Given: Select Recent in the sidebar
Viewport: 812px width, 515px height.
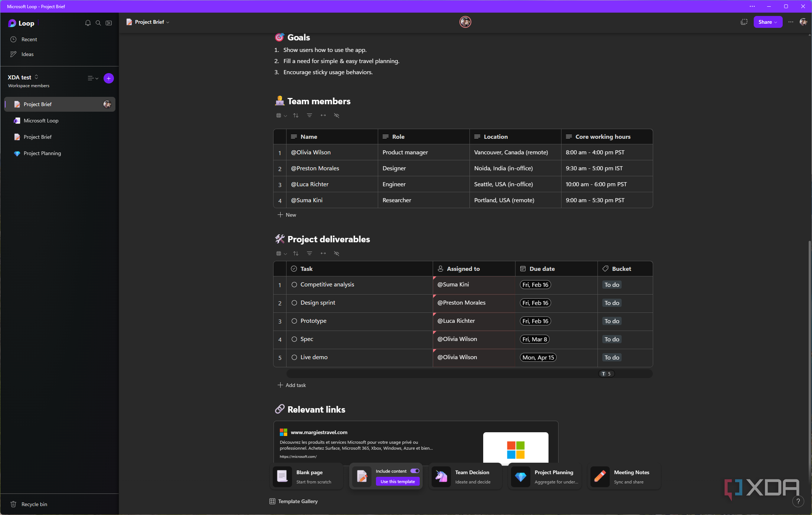Looking at the screenshot, I should (x=29, y=39).
